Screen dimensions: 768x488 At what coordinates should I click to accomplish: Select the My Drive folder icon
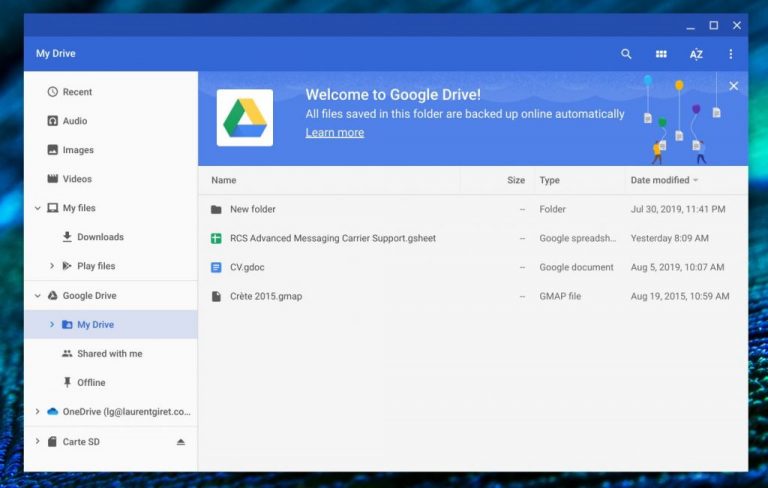pos(67,324)
